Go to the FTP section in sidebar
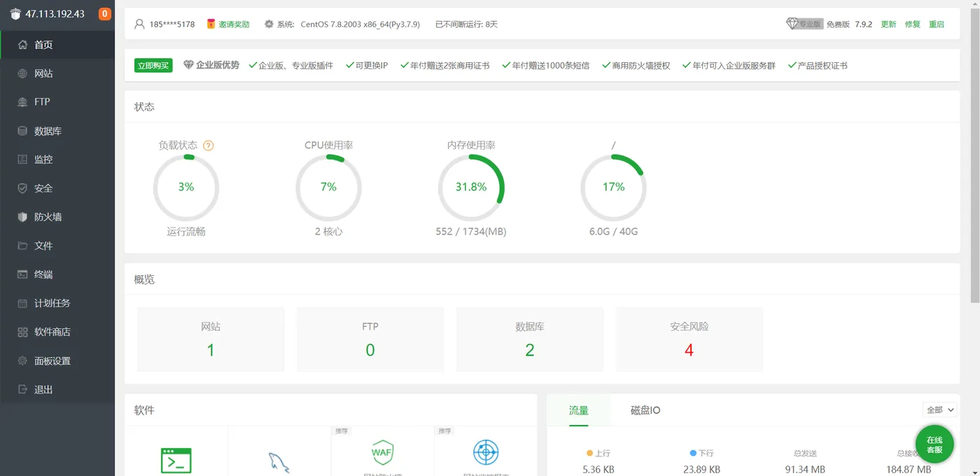 click(57, 102)
